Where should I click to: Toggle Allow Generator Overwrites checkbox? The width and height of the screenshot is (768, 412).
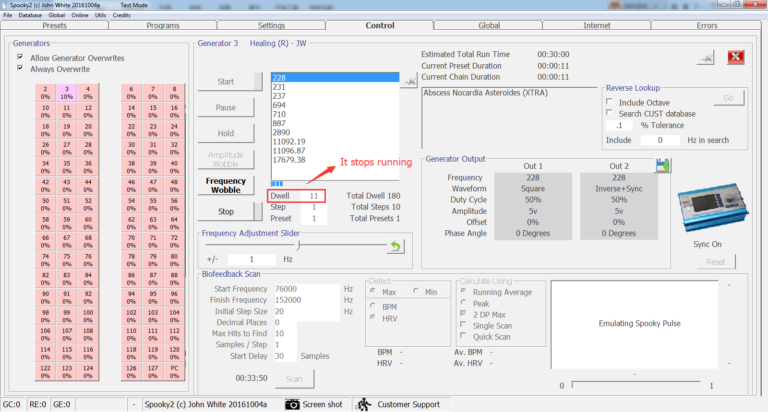(x=20, y=57)
